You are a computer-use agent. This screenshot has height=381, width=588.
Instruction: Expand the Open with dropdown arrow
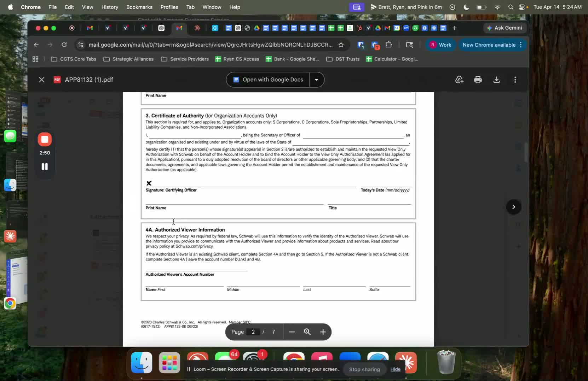317,80
